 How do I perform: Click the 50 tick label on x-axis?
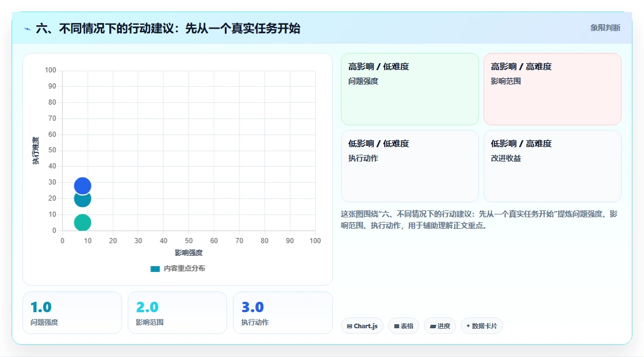coord(189,241)
